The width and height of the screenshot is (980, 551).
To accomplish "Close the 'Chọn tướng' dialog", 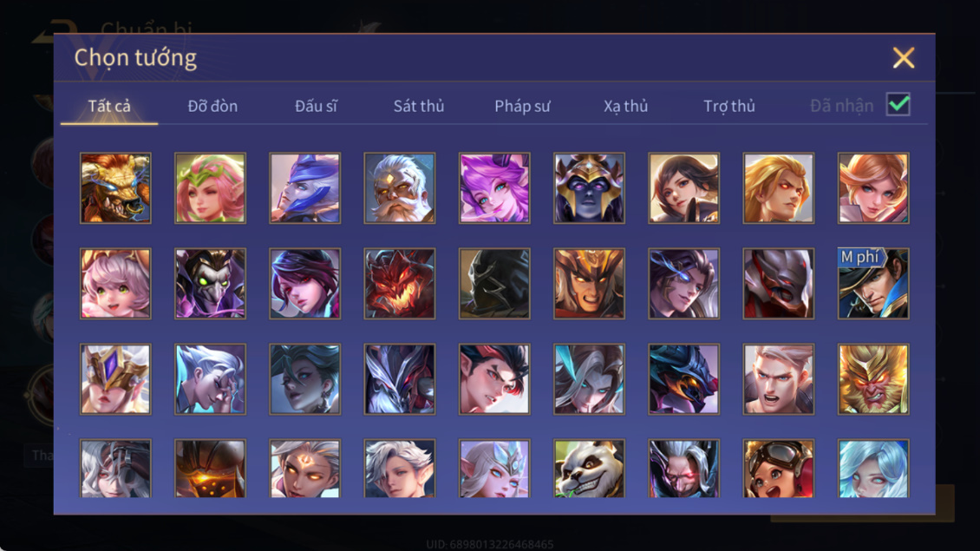I will pos(903,57).
